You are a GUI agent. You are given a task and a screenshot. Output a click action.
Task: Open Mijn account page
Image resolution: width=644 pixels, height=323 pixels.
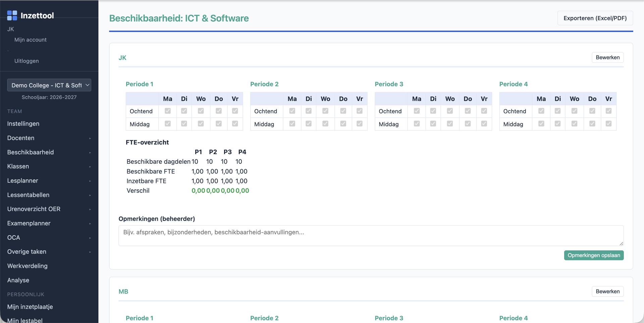click(30, 40)
